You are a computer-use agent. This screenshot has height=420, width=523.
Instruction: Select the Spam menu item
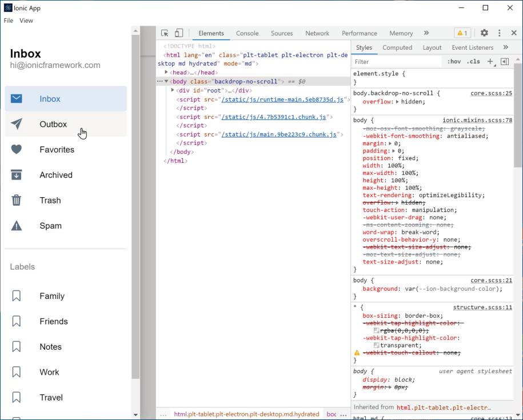66,226
